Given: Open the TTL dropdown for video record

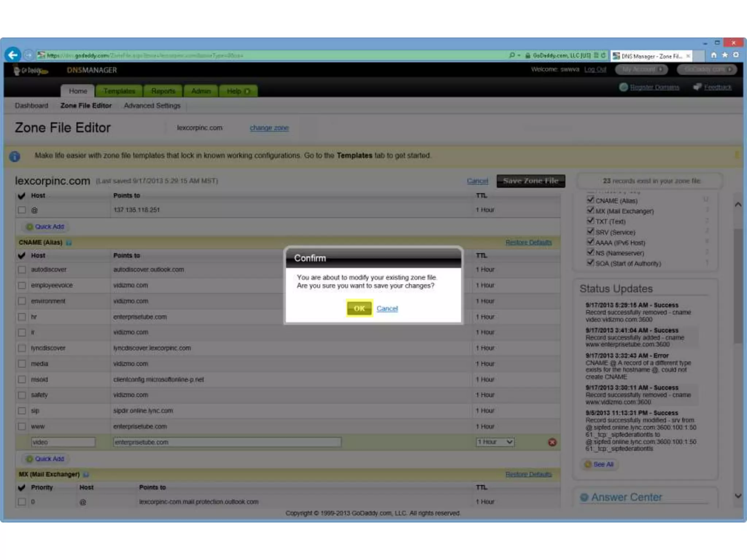Looking at the screenshot, I should coord(495,442).
